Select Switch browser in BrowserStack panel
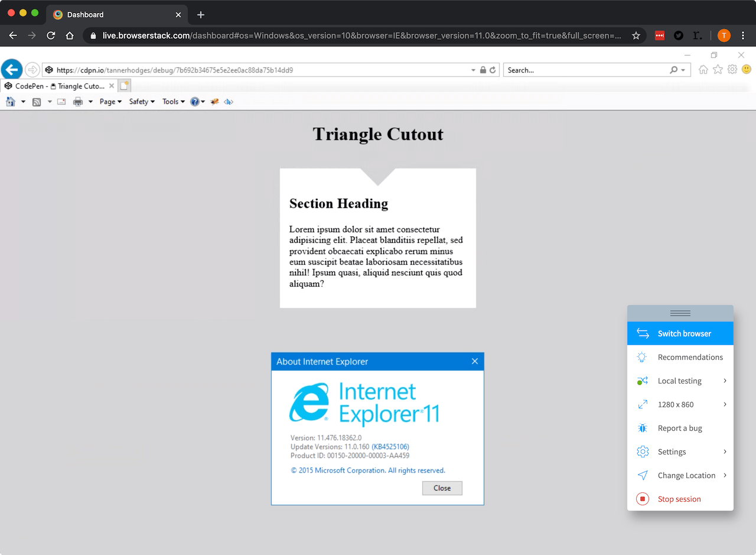 point(680,333)
